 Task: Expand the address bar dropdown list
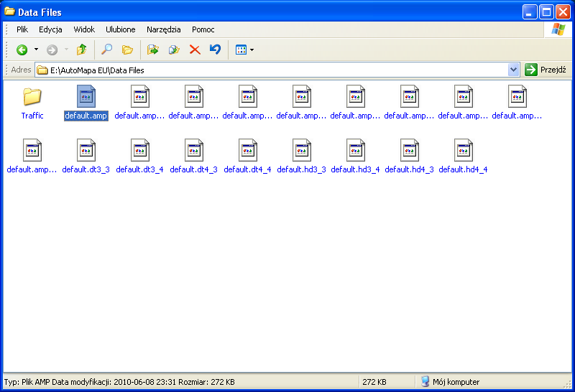point(513,70)
